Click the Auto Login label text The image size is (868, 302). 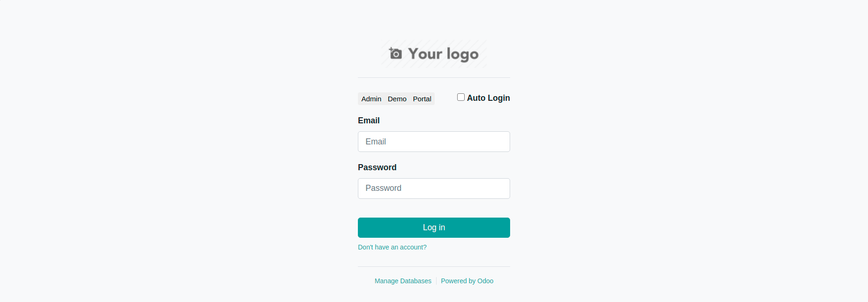click(489, 98)
